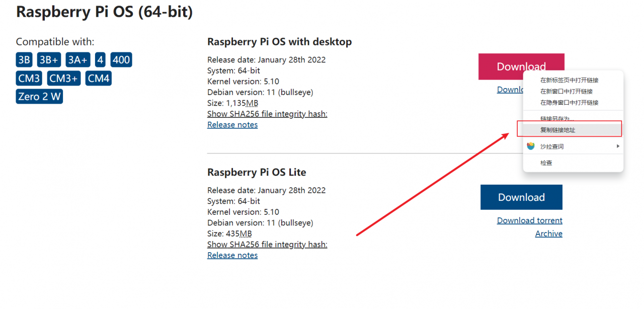Choose 检查 at bottom of context menu
Screen dimensions: 644x309
click(x=546, y=163)
